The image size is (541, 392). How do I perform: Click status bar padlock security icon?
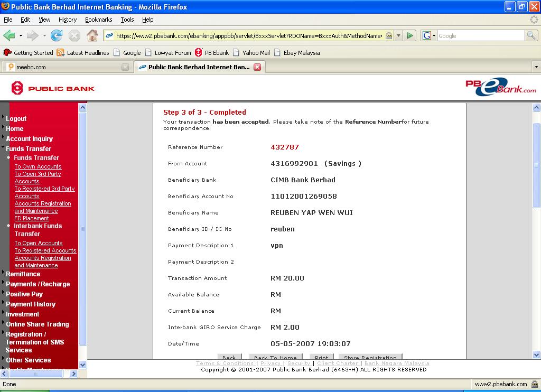click(x=535, y=384)
